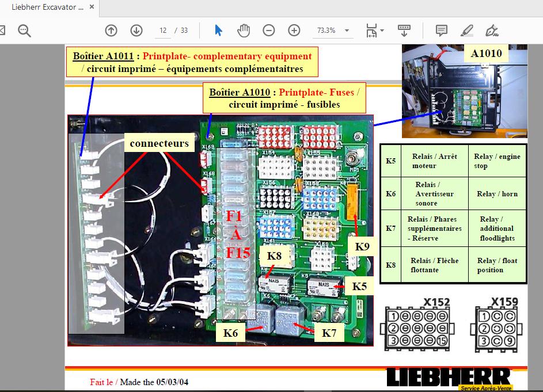Toggle fit page to window width
543x392 pixels.
(x=370, y=30)
